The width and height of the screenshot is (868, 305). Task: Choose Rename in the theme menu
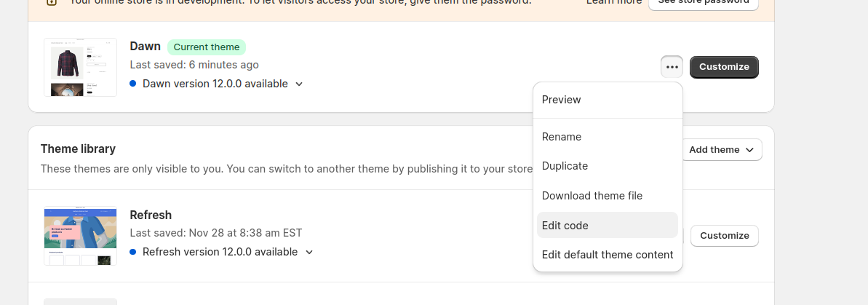608,137
